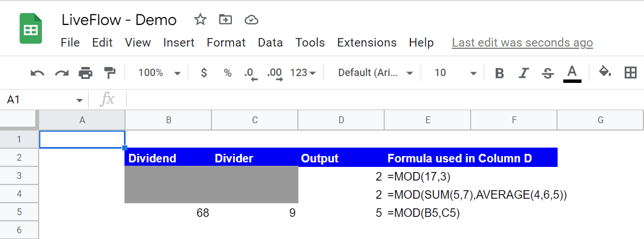Viewport: 644px width, 239px height.
Task: Select column G header
Action: pos(600,120)
